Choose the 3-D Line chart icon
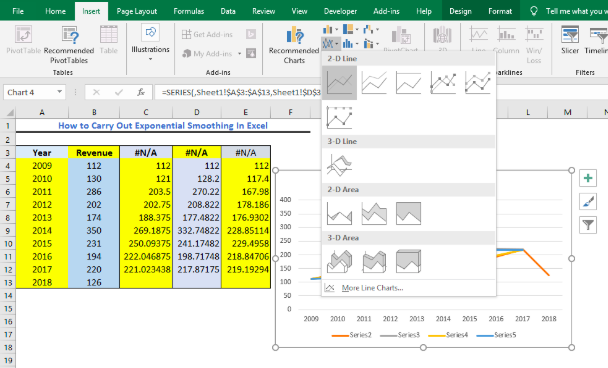 pos(339,165)
